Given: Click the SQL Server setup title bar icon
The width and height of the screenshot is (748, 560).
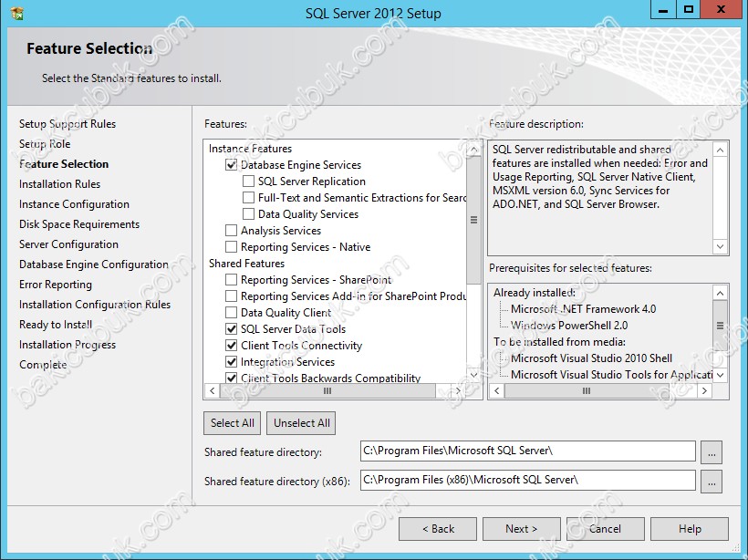Looking at the screenshot, I should 16,13.
